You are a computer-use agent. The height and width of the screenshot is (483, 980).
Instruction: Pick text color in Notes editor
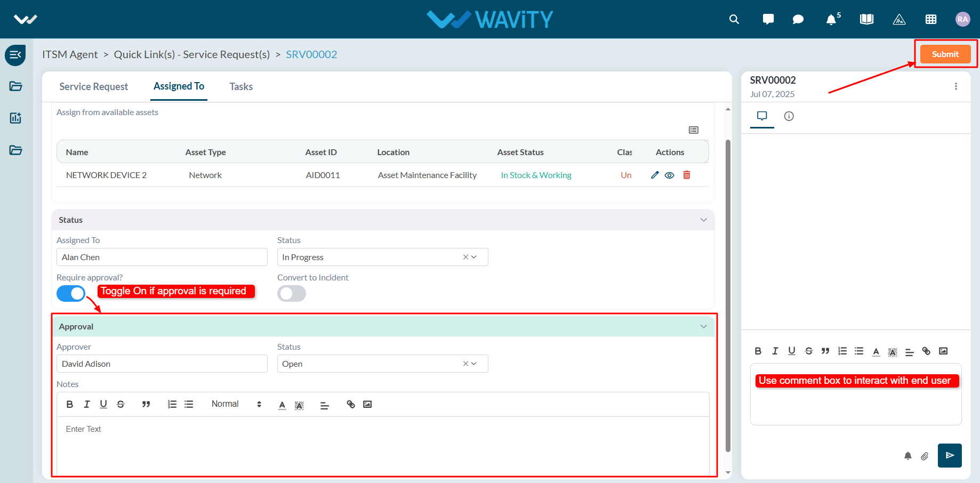pyautogui.click(x=282, y=405)
